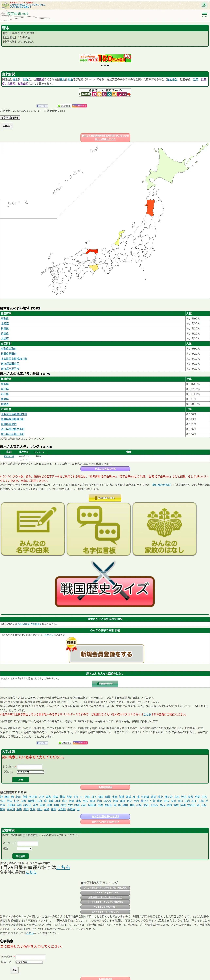Click 麻木さん(女の子)の名づけ button
Screen dimensions: 210x980
coord(105,822)
